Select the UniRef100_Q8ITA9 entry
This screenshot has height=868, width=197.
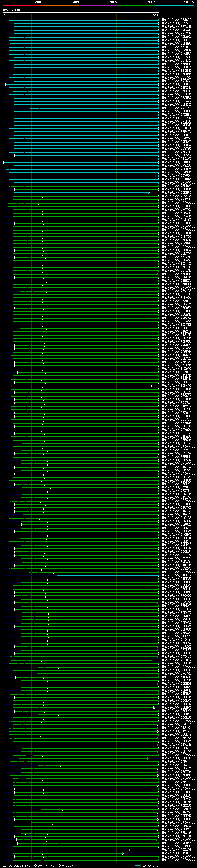coord(177,294)
